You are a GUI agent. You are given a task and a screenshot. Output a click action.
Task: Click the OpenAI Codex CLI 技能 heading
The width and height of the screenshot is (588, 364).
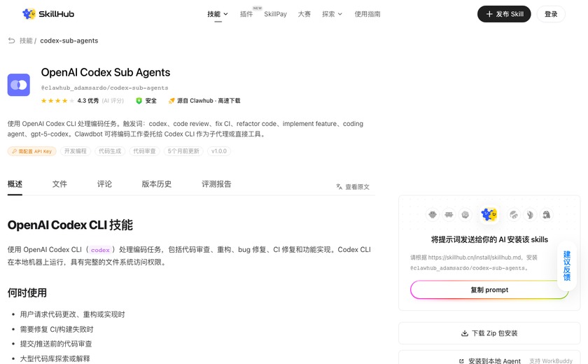tap(70, 225)
